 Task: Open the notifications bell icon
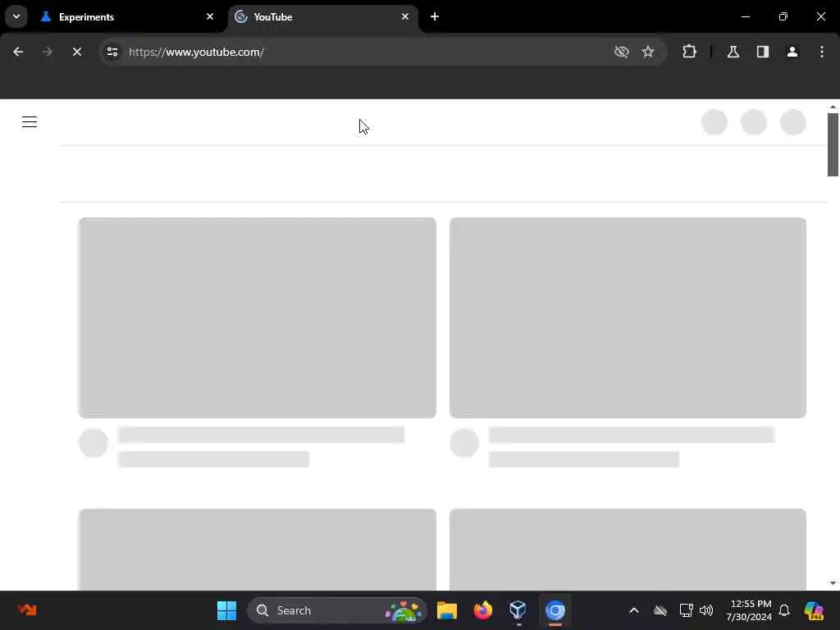pyautogui.click(x=784, y=610)
